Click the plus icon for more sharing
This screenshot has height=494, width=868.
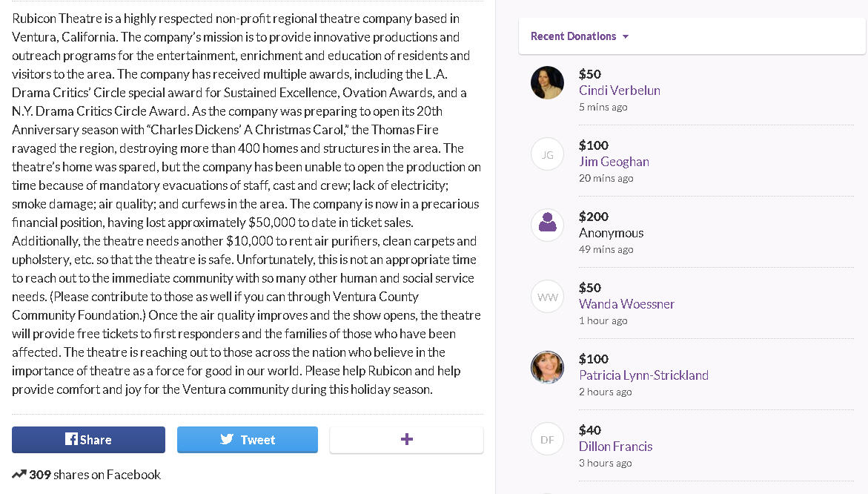[x=406, y=439]
